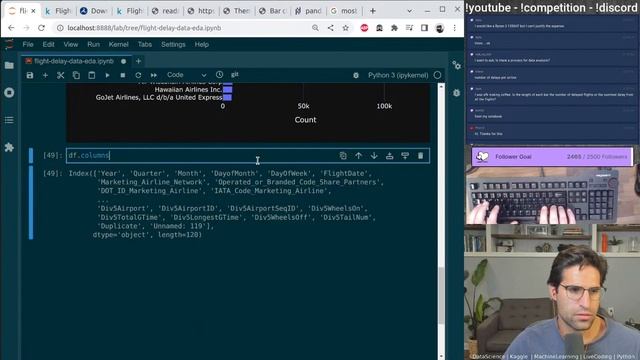
Task: Run the selected cell with the play icon
Action: point(107,75)
